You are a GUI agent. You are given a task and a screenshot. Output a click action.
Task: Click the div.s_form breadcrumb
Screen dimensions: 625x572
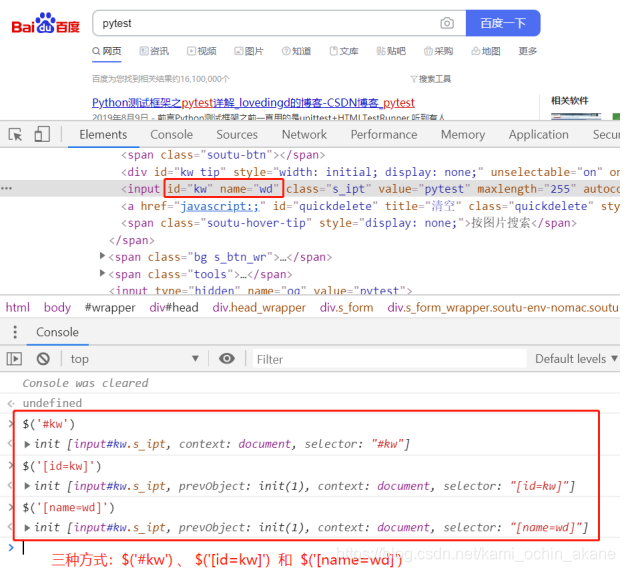tap(346, 307)
